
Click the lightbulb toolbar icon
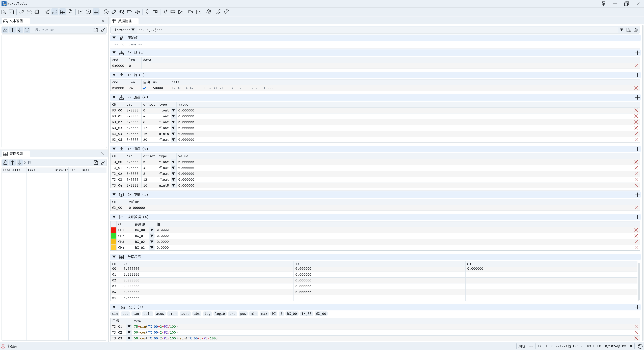tap(147, 12)
